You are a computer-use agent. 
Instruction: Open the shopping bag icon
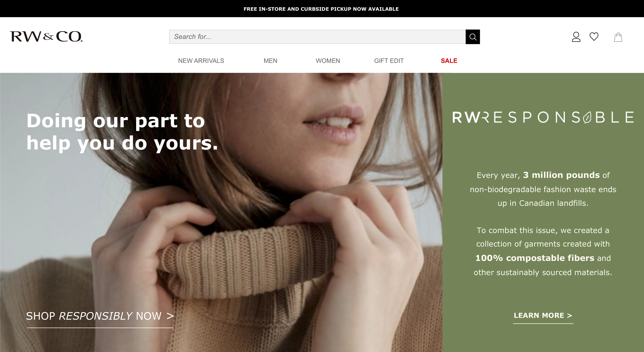(x=618, y=37)
